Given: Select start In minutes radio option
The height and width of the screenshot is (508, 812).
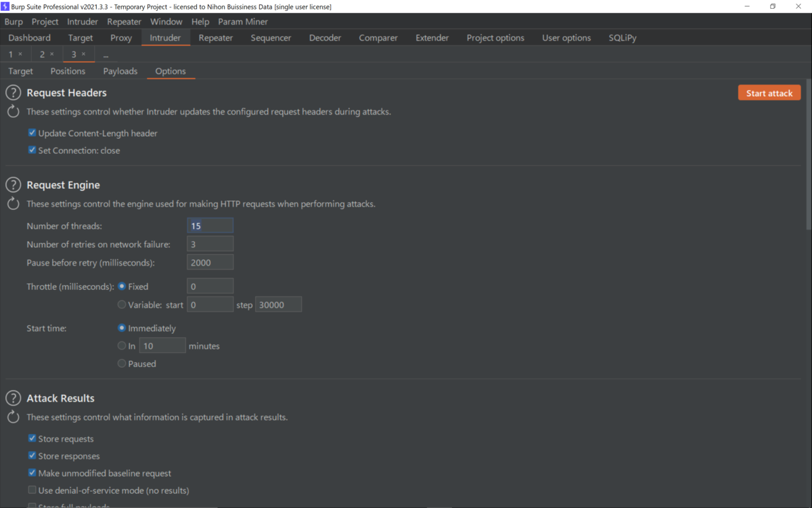Looking at the screenshot, I should (x=122, y=345).
